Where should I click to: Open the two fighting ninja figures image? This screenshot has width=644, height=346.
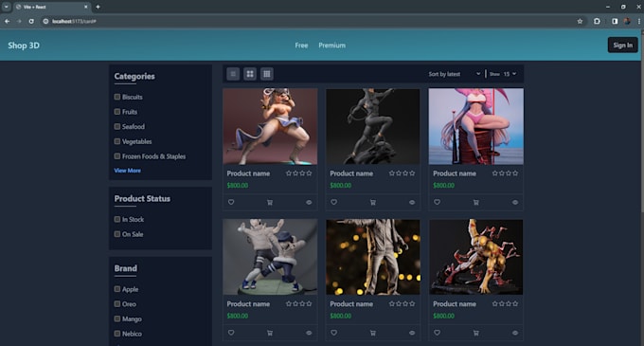(270, 257)
